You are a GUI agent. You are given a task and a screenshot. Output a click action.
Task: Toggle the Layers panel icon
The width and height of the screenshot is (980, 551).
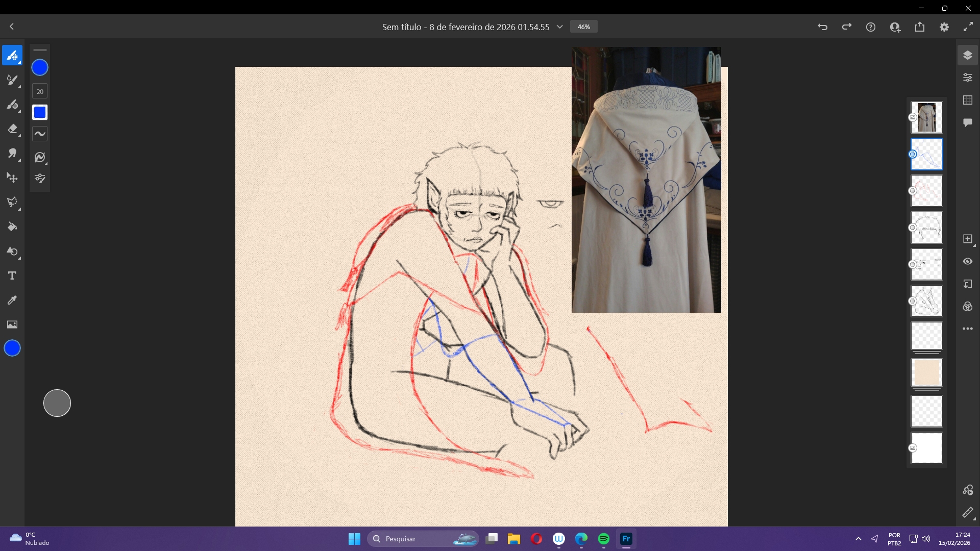967,55
